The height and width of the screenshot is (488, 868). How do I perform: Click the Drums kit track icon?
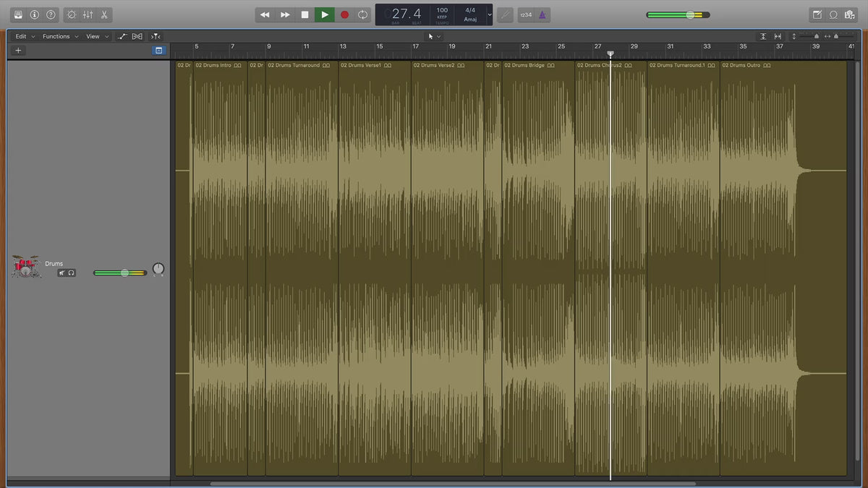25,267
